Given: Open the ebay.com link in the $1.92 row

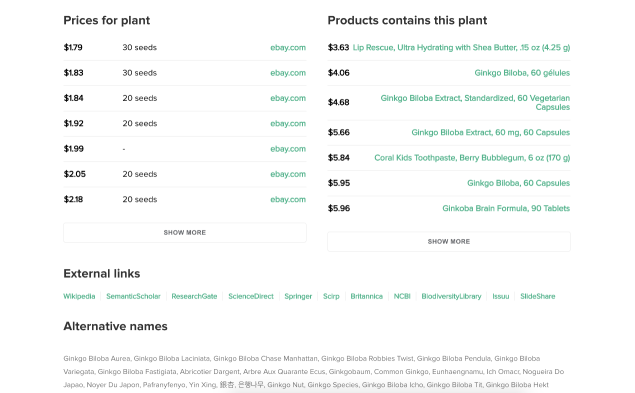Looking at the screenshot, I should coord(288,124).
